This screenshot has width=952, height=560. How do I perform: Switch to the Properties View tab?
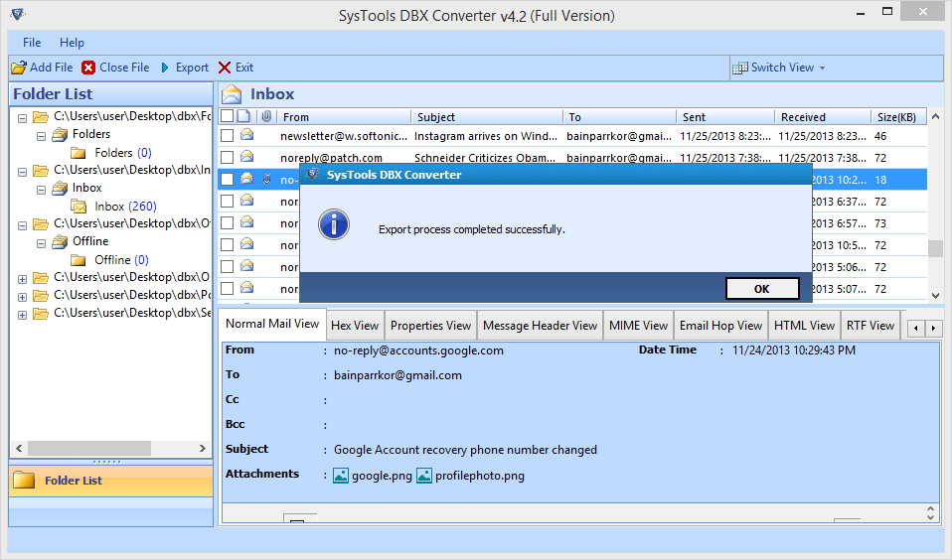pos(430,326)
